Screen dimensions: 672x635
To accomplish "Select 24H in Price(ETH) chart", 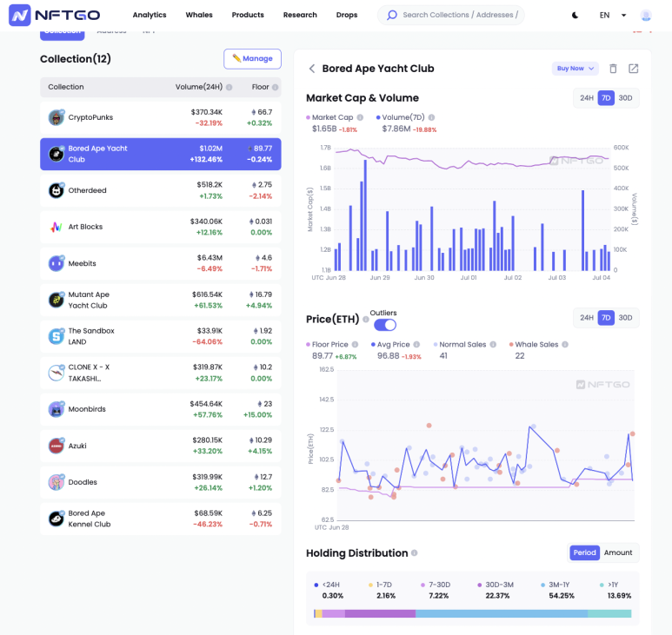I will [x=586, y=318].
